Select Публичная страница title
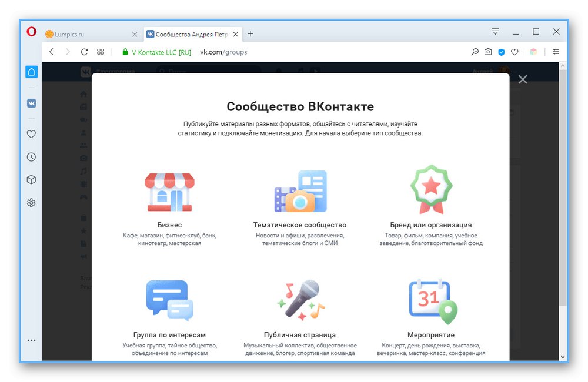The height and width of the screenshot is (382, 588). click(x=300, y=335)
